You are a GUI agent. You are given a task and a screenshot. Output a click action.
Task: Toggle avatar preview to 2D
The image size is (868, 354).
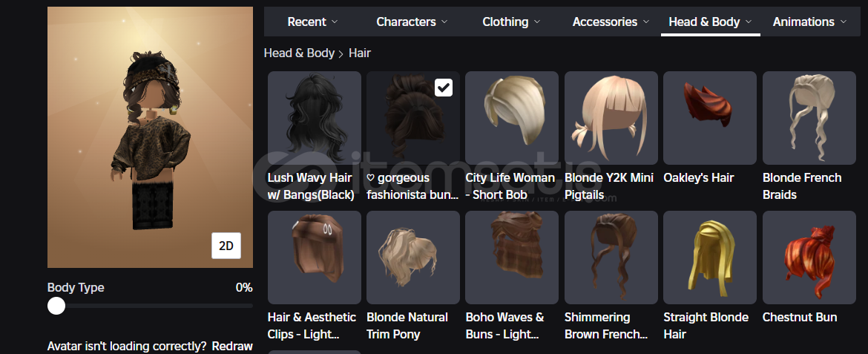[226, 246]
